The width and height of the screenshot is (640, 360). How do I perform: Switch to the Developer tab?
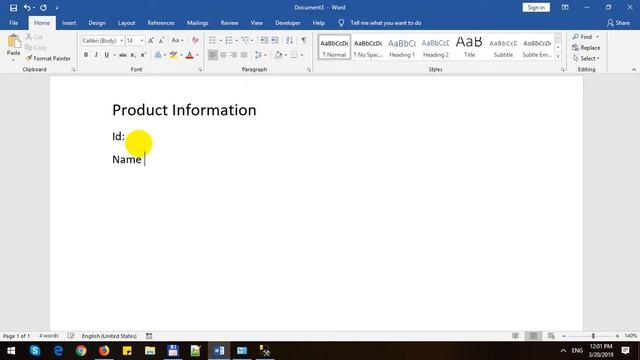click(x=288, y=23)
